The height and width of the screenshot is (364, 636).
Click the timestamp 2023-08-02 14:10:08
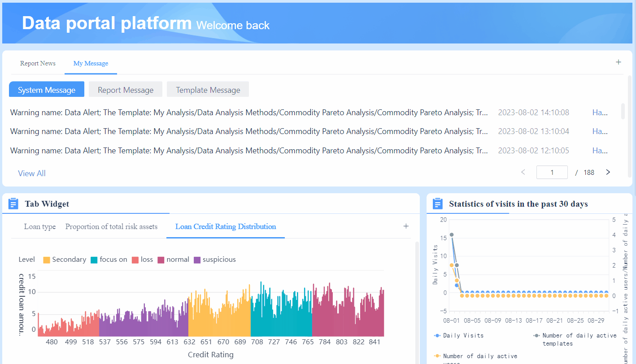534,113
